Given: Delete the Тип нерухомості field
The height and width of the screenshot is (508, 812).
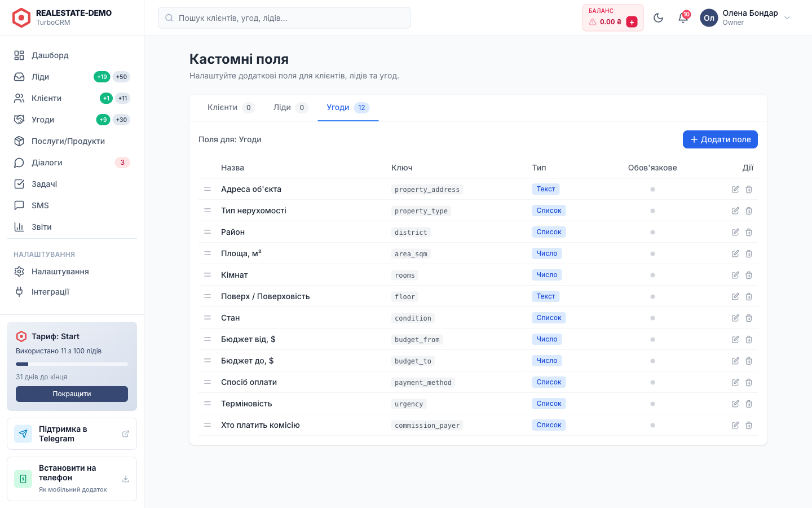Looking at the screenshot, I should point(749,211).
